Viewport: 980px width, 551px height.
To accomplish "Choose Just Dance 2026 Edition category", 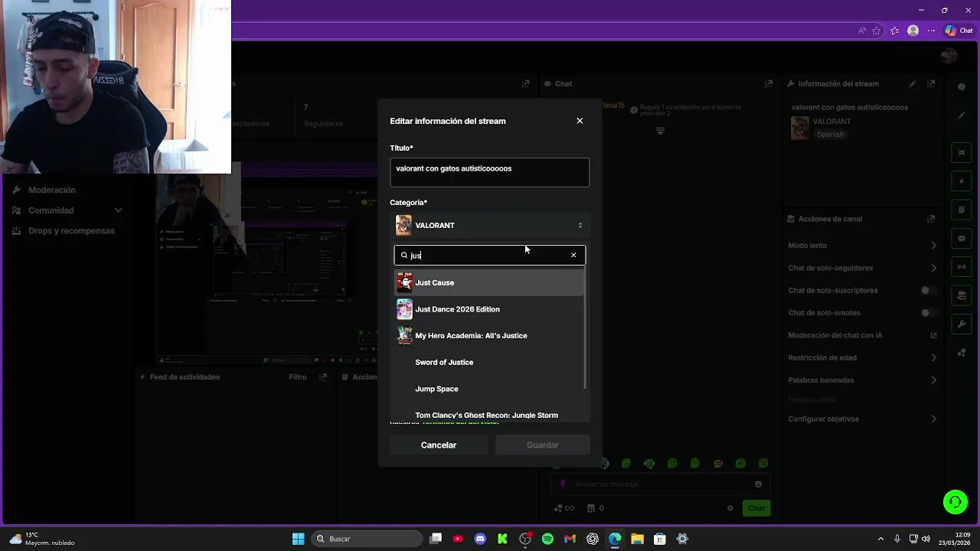I will tap(489, 309).
